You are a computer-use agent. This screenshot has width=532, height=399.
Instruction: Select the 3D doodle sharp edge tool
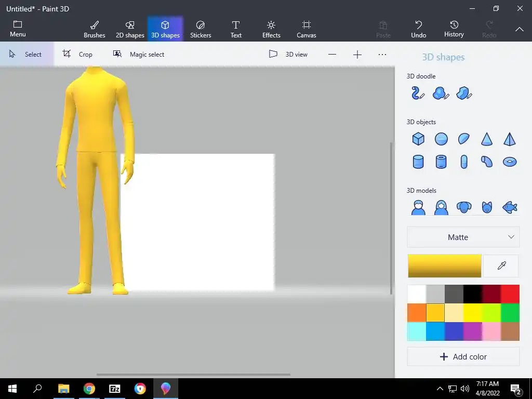[x=464, y=94]
